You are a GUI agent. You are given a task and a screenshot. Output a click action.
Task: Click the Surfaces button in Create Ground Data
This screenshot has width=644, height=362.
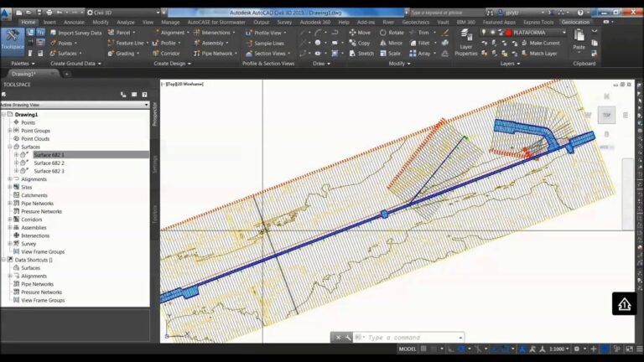point(65,54)
